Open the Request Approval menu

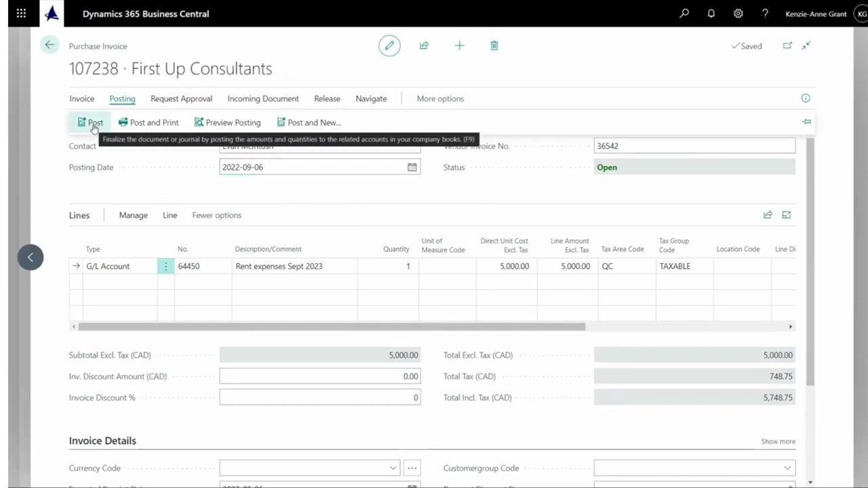(x=181, y=98)
